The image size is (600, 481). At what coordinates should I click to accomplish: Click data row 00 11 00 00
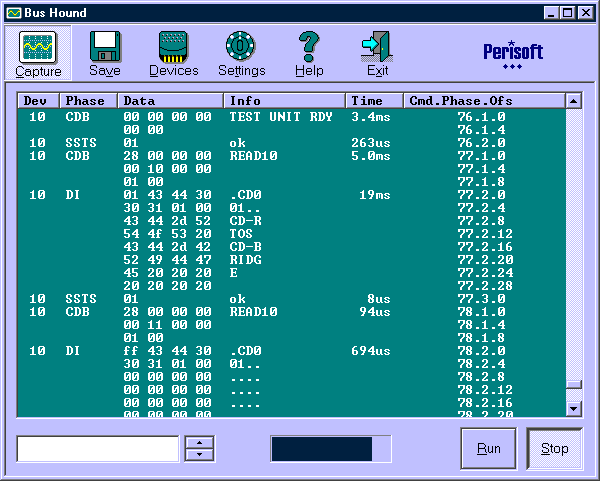pos(167,325)
